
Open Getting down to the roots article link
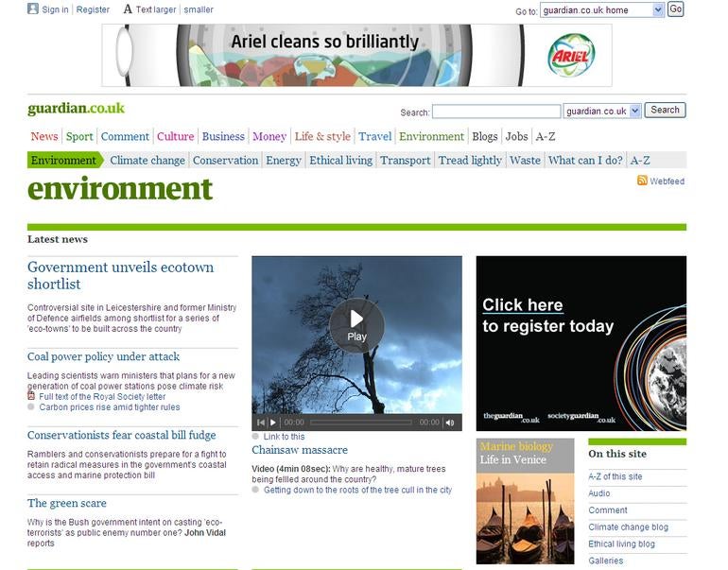(357, 490)
